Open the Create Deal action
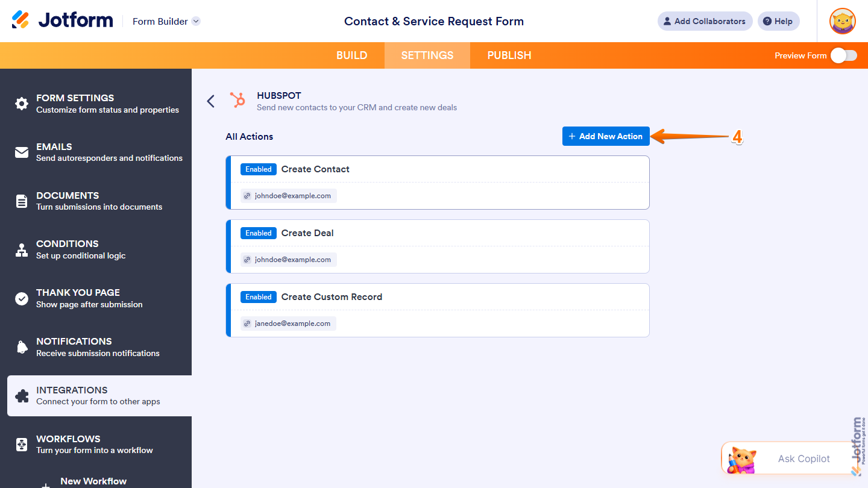The width and height of the screenshot is (868, 488). [438, 246]
